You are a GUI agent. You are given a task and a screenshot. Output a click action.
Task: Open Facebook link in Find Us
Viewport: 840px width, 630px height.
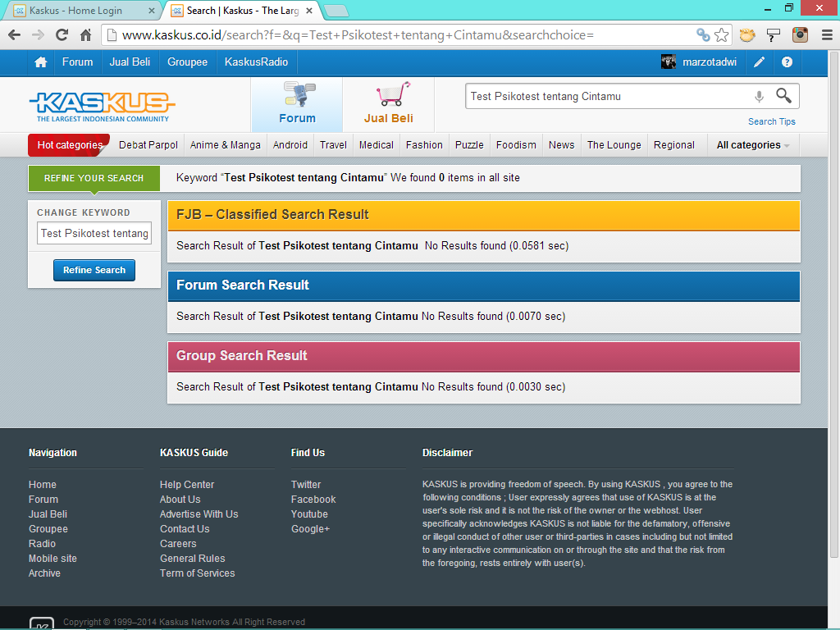[x=313, y=500]
